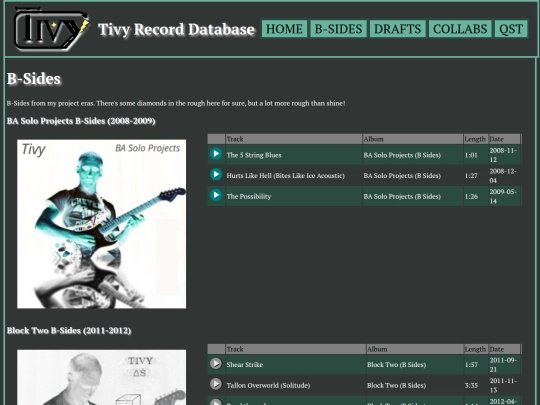The image size is (540, 405).
Task: Click the diamonds in the rough description
Action: coord(176,103)
